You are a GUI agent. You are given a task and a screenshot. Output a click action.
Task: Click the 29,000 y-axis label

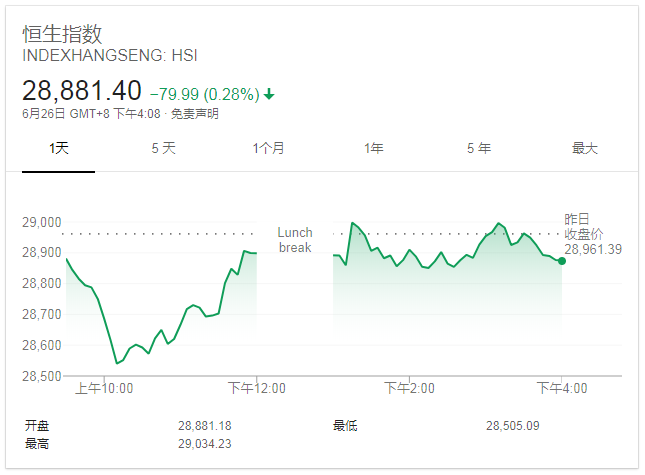(x=42, y=222)
